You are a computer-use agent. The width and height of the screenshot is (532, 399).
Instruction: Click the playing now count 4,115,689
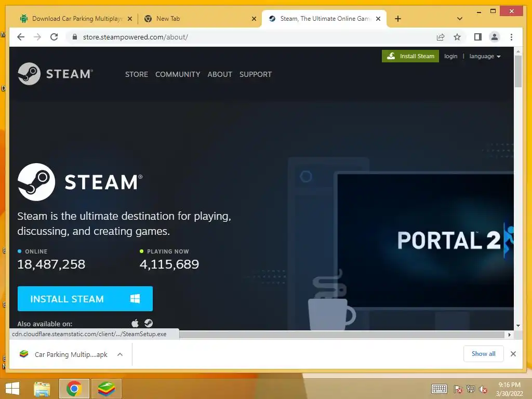point(169,264)
